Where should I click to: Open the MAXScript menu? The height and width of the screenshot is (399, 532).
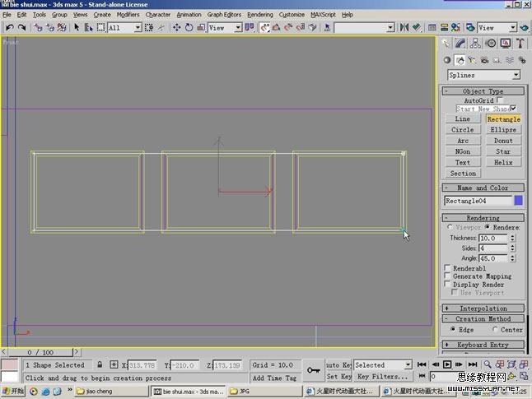coord(323,15)
